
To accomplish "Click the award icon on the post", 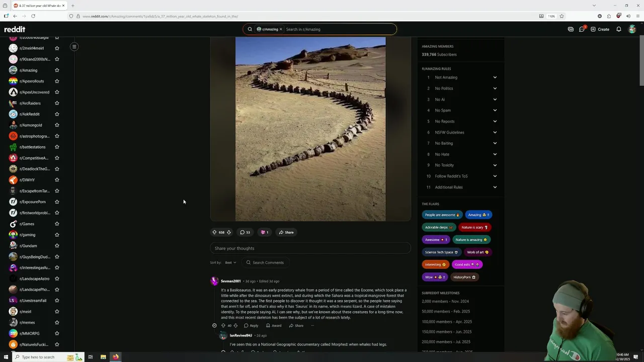I will [x=265, y=232].
